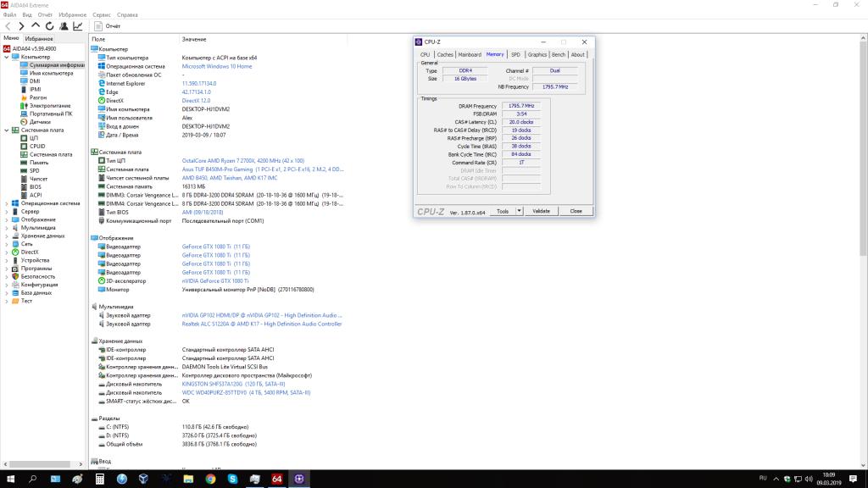Open the SPD tab in CPU-Z
Viewport: 868px width, 488px height.
[x=515, y=55]
